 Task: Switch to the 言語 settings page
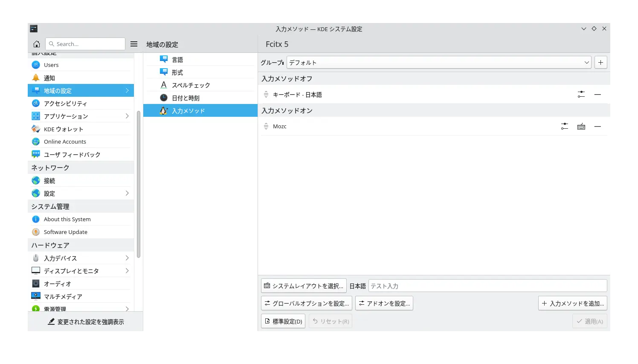pyautogui.click(x=178, y=59)
